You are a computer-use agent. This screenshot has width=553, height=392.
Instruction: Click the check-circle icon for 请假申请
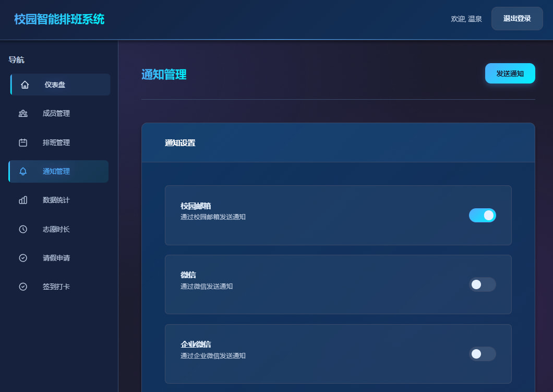pyautogui.click(x=23, y=258)
